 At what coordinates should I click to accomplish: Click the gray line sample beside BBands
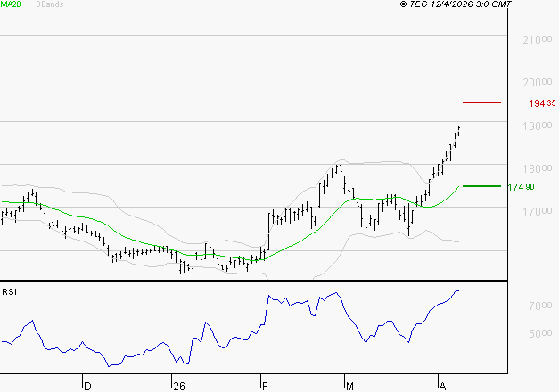coord(69,4)
